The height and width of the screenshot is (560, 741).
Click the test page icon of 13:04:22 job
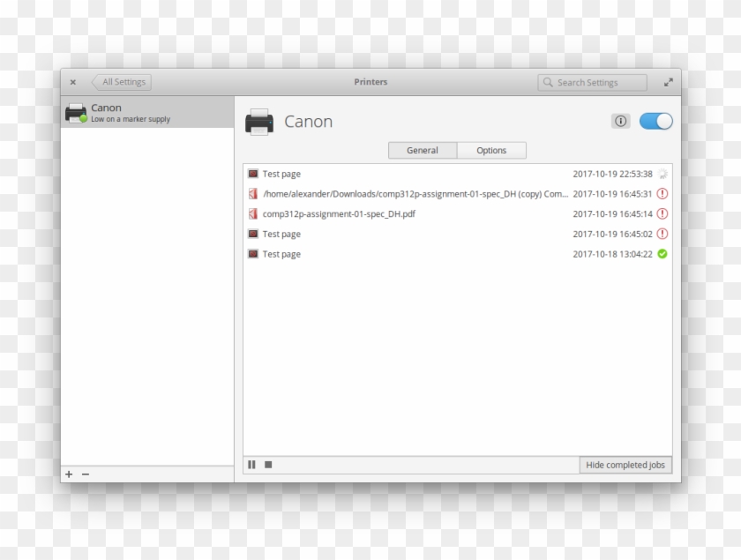(x=253, y=254)
